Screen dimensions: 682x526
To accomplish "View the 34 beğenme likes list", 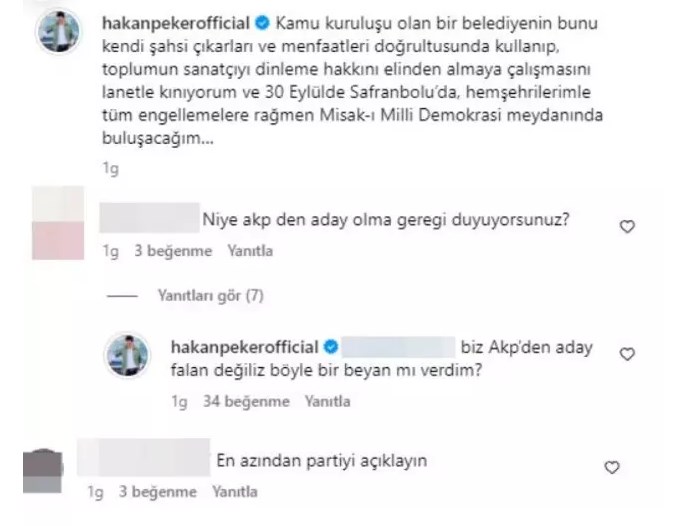I will [246, 401].
